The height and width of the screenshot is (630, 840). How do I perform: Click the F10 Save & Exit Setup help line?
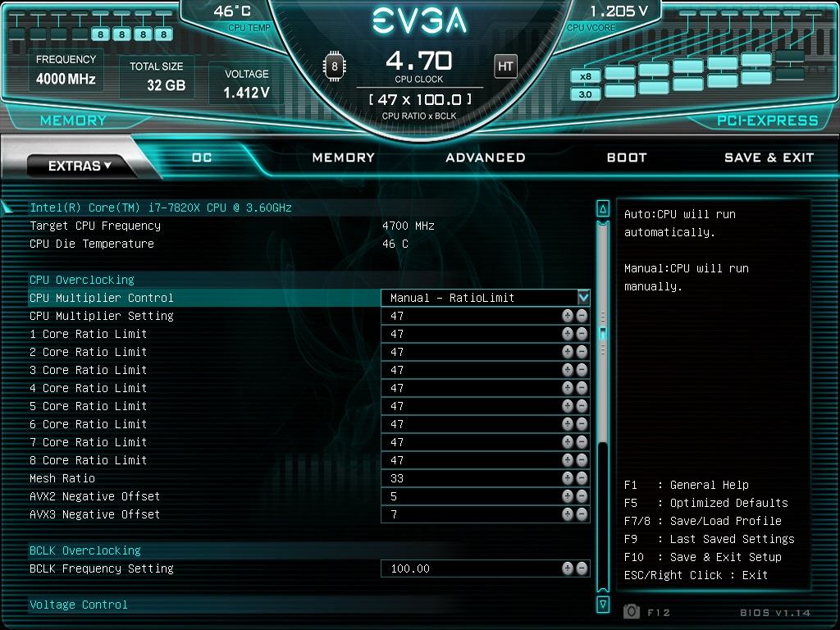pyautogui.click(x=703, y=557)
